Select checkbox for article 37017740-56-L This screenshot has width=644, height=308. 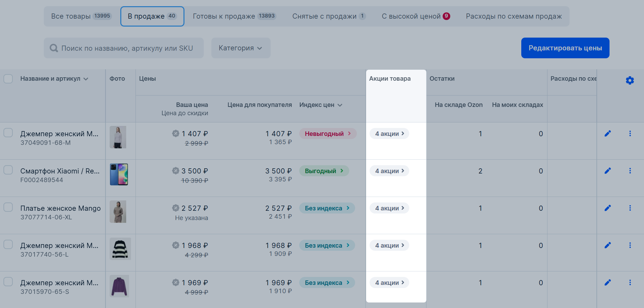pyautogui.click(x=8, y=245)
